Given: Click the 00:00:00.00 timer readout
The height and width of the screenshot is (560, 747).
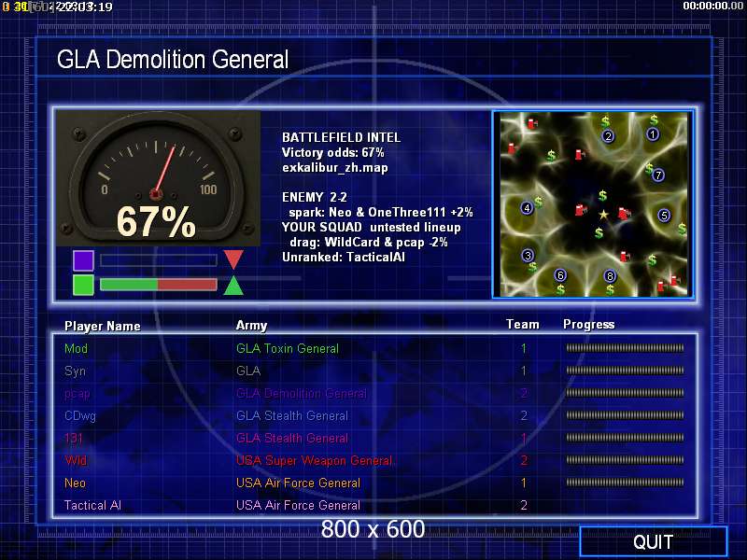Looking at the screenshot, I should [x=712, y=6].
